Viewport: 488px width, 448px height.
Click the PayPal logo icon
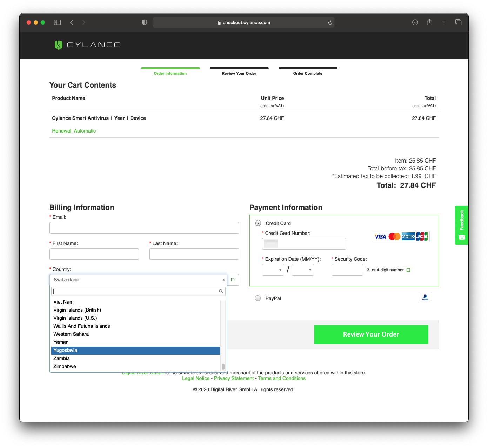point(425,298)
